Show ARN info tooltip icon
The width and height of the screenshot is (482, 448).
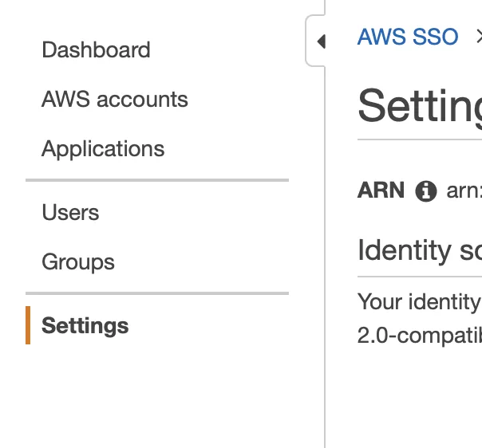426,191
